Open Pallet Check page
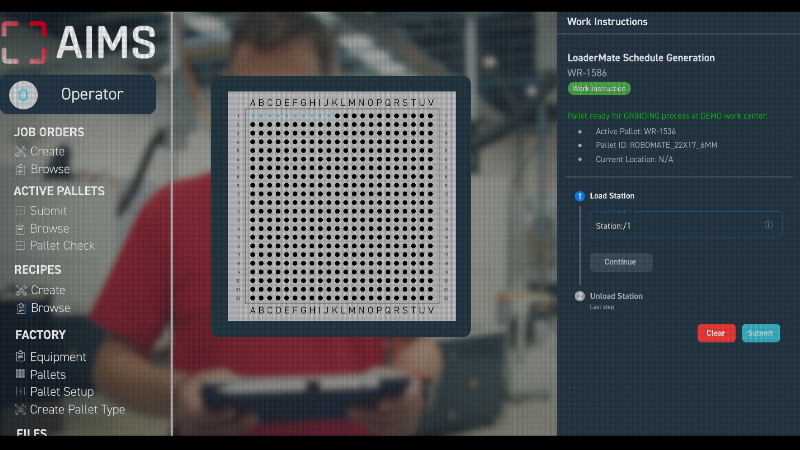Viewport: 800px width, 450px height. [x=62, y=246]
